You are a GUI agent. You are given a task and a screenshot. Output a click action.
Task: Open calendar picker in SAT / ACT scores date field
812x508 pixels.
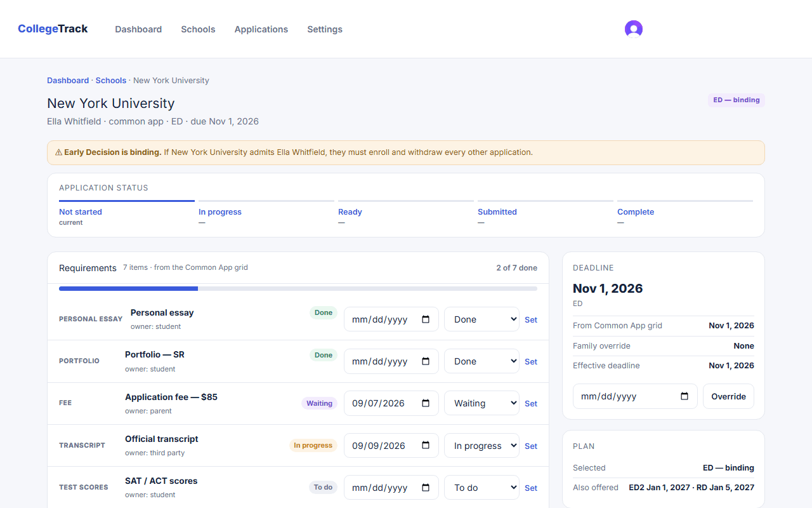pyautogui.click(x=426, y=488)
